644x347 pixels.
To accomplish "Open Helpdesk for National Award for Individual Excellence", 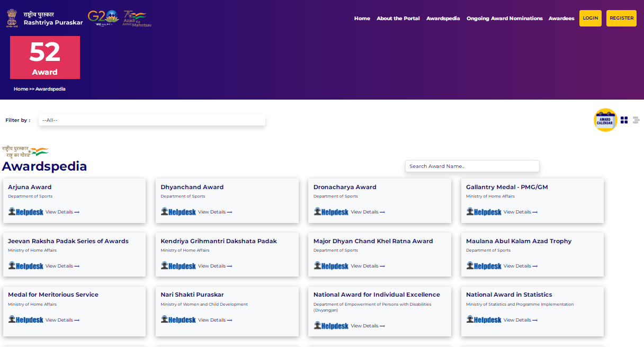I will tap(331, 326).
